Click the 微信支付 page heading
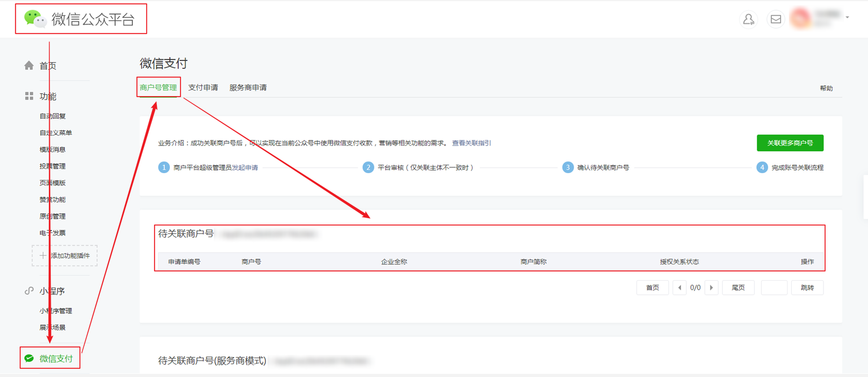Screen dimensions: 868x377 tap(164, 64)
